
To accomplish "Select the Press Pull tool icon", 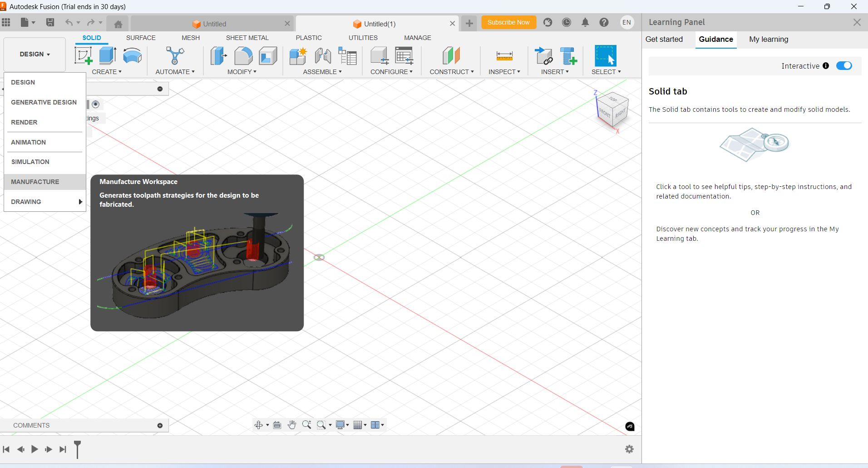I will (219, 56).
